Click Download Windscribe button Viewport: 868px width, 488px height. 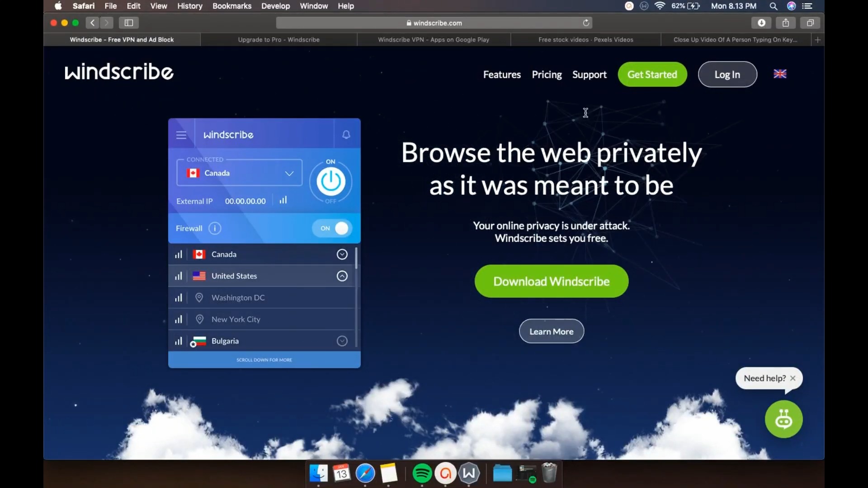click(552, 282)
